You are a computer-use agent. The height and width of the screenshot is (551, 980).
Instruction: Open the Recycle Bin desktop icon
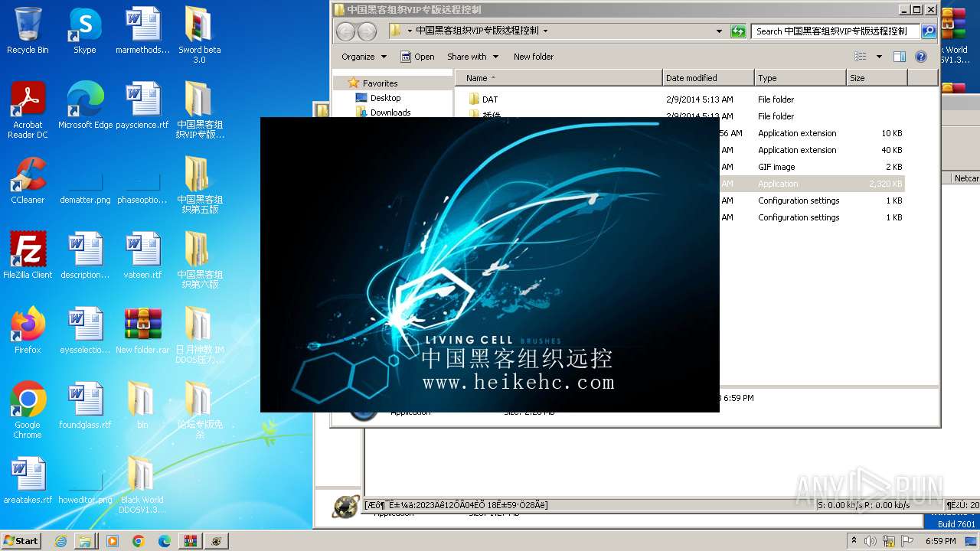click(28, 31)
